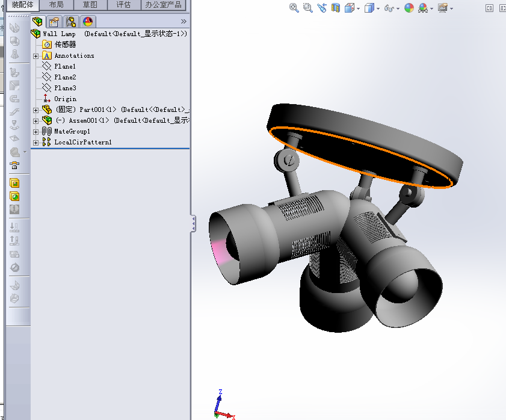Switch to FeatureManager design tree tab
This screenshot has height=420, width=506.
point(37,22)
